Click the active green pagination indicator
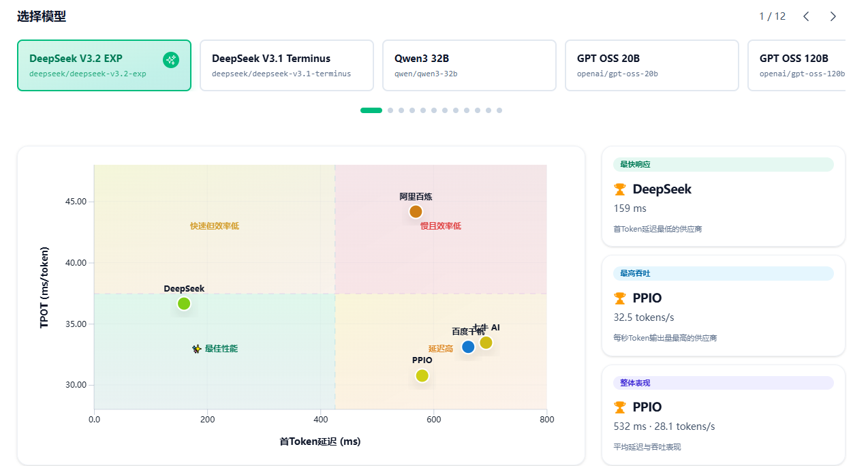The height and width of the screenshot is (466, 868). click(x=371, y=110)
